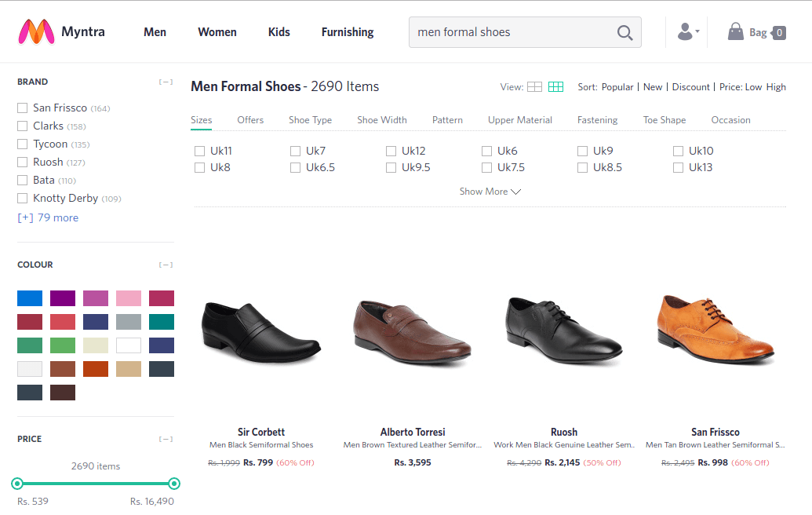812x515 pixels.
Task: Open the Ruosh black shoe image
Action: pos(564,331)
